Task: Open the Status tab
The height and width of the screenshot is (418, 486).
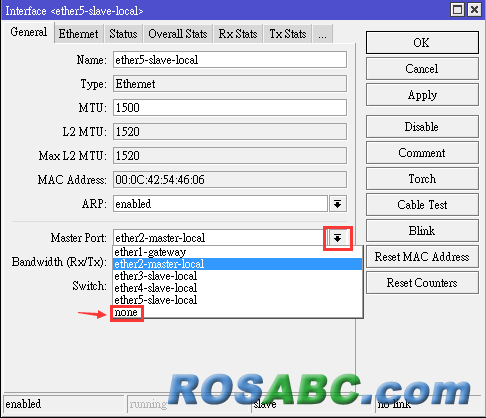Action: (123, 34)
